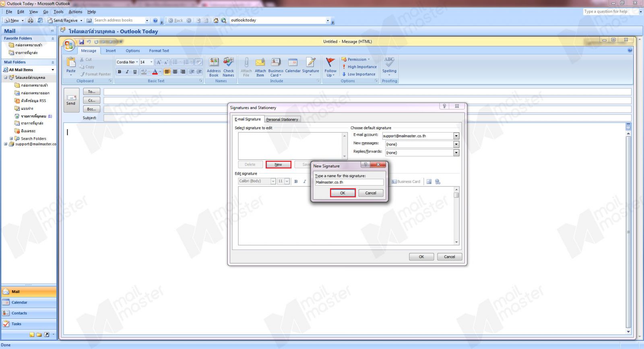
Task: Toggle bold in Basic Text ribbon group
Action: (120, 72)
